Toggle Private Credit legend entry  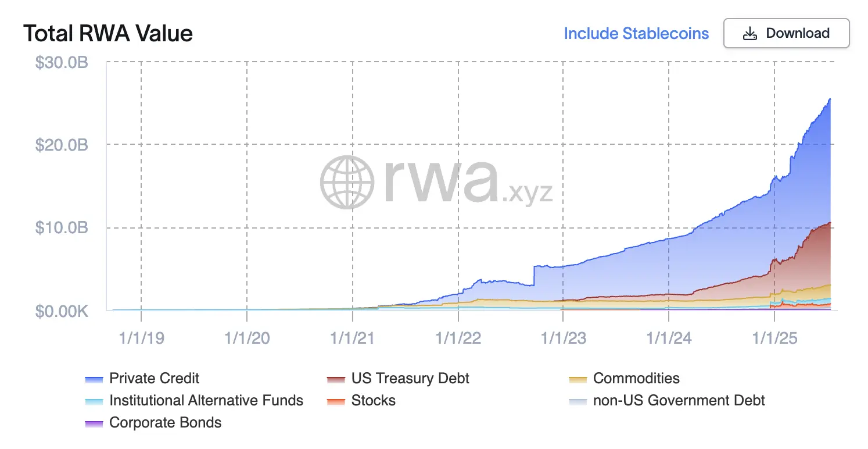pyautogui.click(x=154, y=379)
